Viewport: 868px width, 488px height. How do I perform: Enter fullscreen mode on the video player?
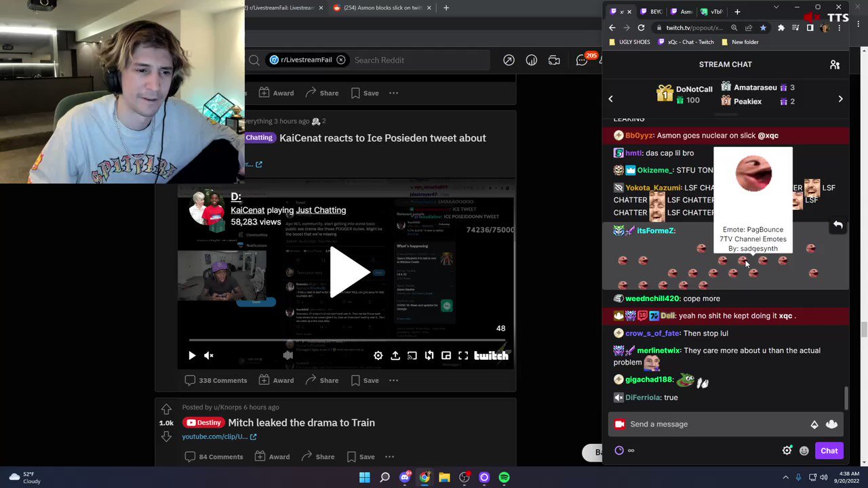(x=463, y=355)
